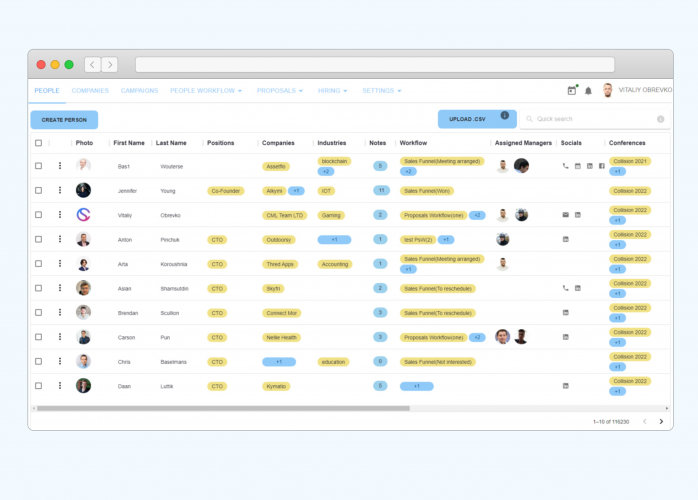The height and width of the screenshot is (500, 698).
Task: Go to the previous page of results
Action: tap(645, 422)
